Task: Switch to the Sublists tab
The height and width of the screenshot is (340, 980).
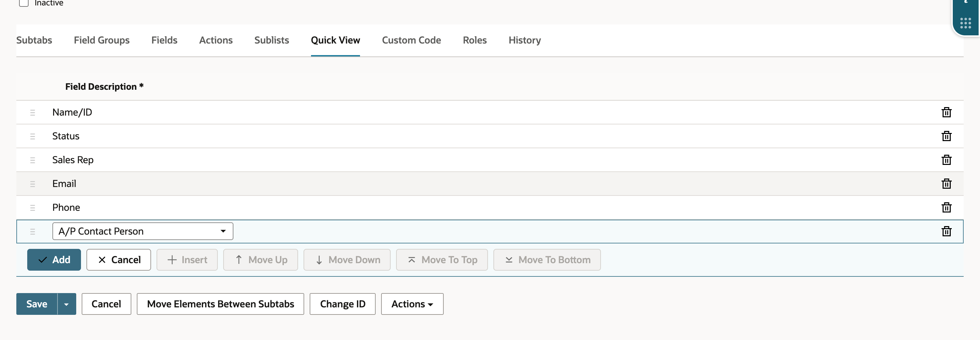Action: coord(272,40)
